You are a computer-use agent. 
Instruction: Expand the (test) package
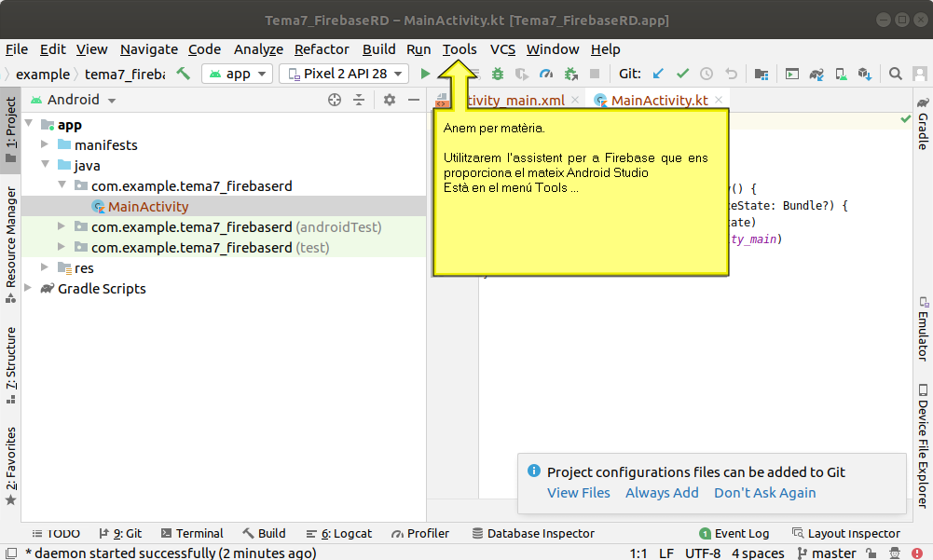(62, 246)
